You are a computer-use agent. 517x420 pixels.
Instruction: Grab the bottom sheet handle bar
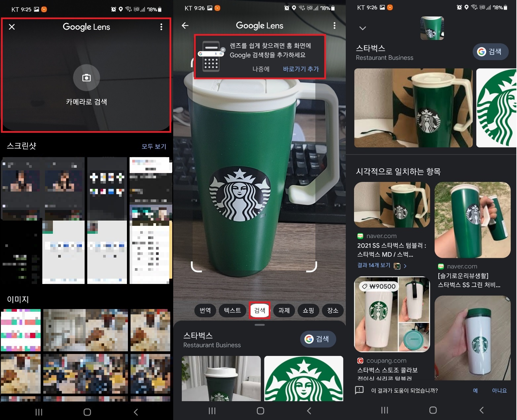[x=259, y=325]
